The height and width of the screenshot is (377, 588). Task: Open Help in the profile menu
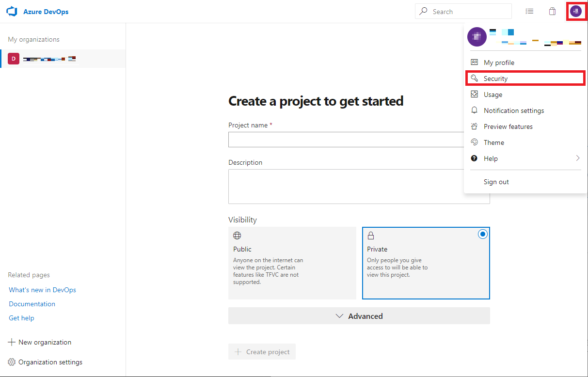525,158
